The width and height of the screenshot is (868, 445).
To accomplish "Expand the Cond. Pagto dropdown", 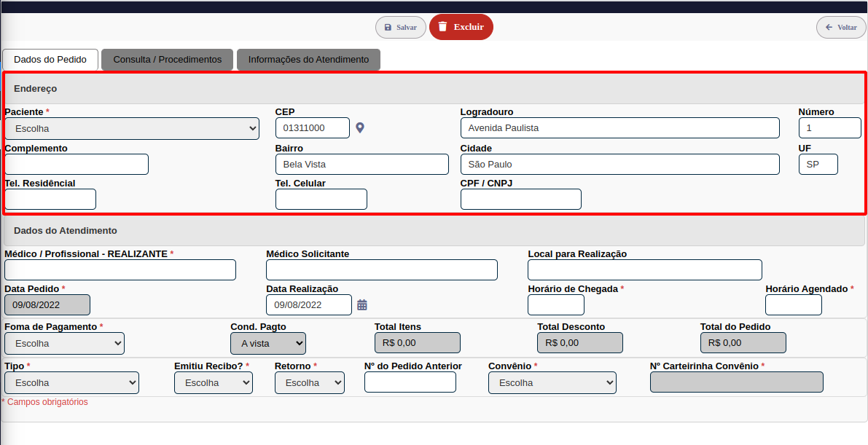I will point(267,343).
